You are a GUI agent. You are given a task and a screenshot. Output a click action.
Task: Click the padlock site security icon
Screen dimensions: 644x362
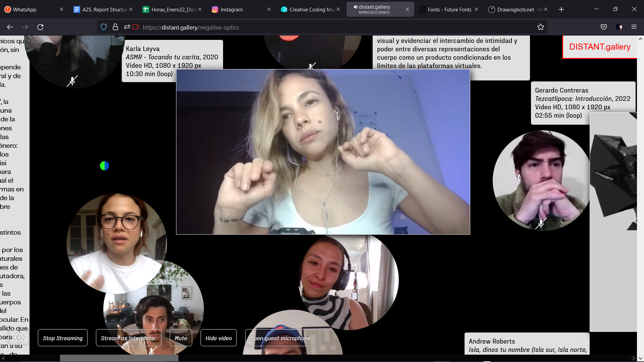[115, 27]
